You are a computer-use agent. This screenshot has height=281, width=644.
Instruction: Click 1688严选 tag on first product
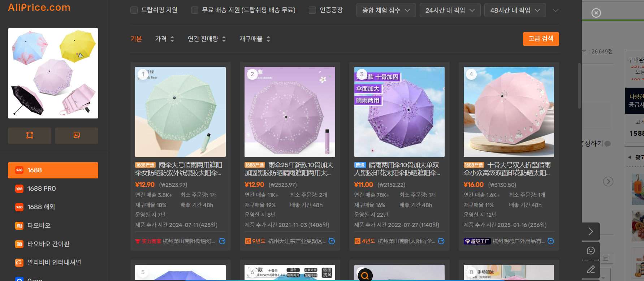[145, 165]
